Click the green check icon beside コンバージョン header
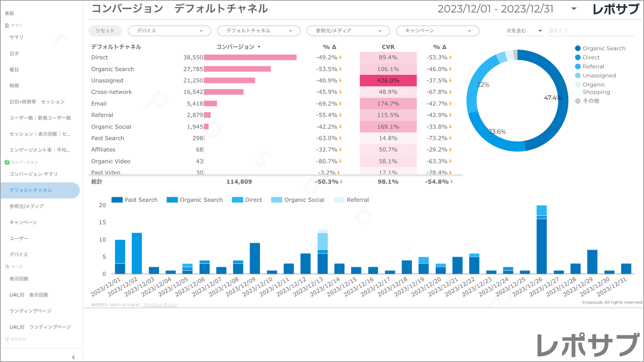The width and height of the screenshot is (644, 362). click(x=7, y=162)
